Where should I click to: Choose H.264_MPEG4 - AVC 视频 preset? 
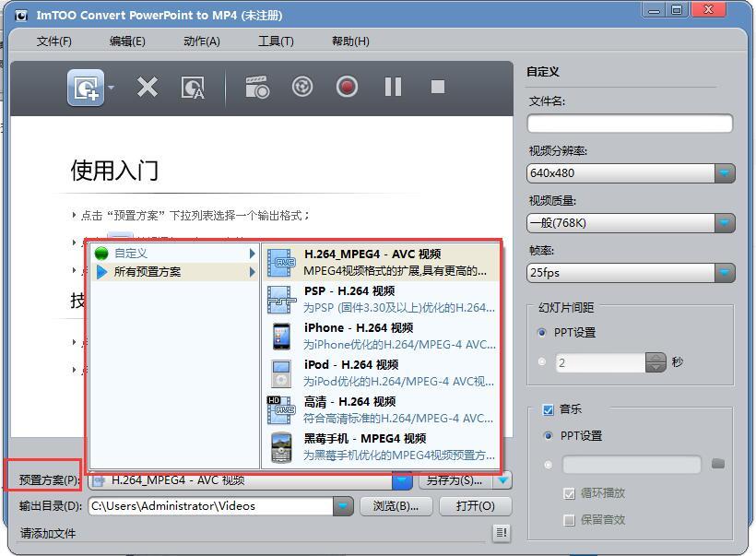pyautogui.click(x=381, y=263)
